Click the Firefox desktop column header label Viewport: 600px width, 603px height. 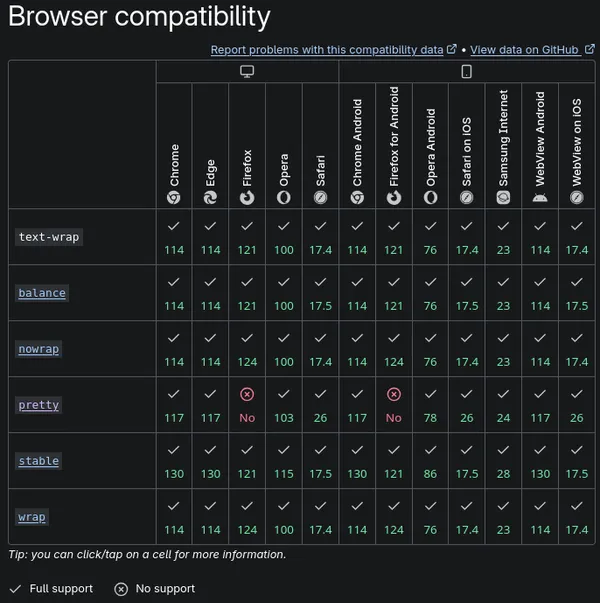(x=247, y=168)
